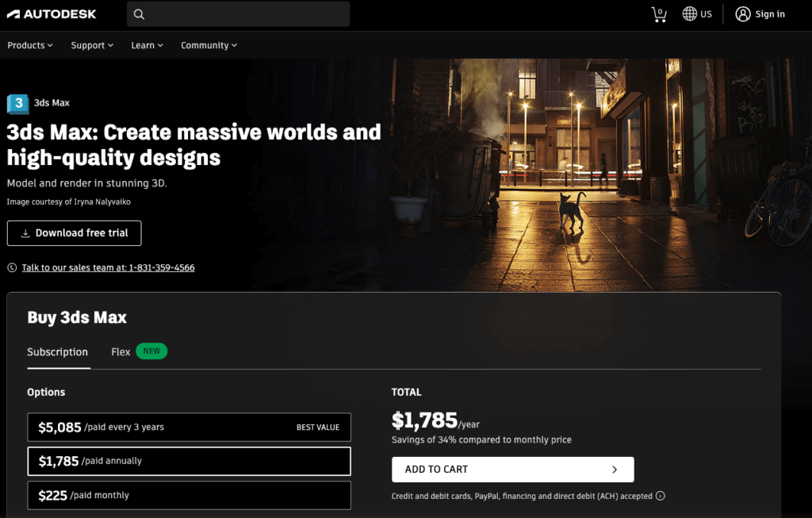Image resolution: width=812 pixels, height=518 pixels.
Task: Click the globe region icon
Action: point(689,14)
